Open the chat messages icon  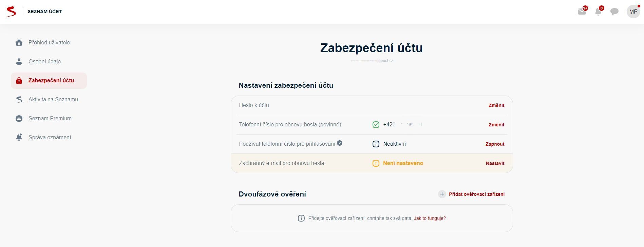(614, 11)
